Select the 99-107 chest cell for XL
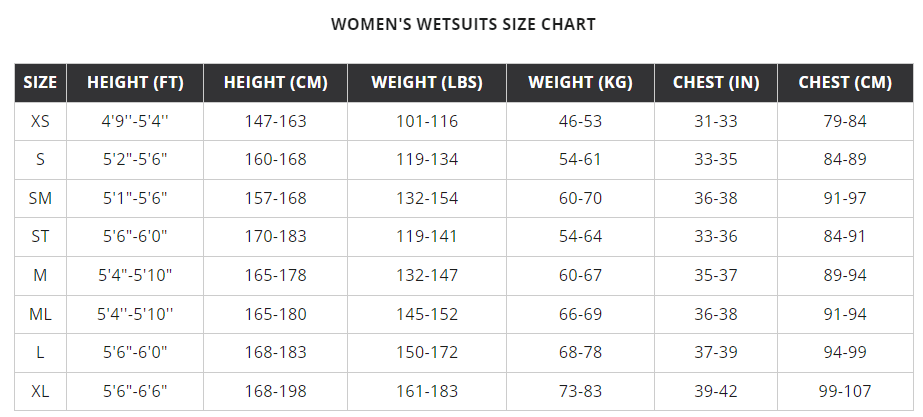 click(x=845, y=391)
